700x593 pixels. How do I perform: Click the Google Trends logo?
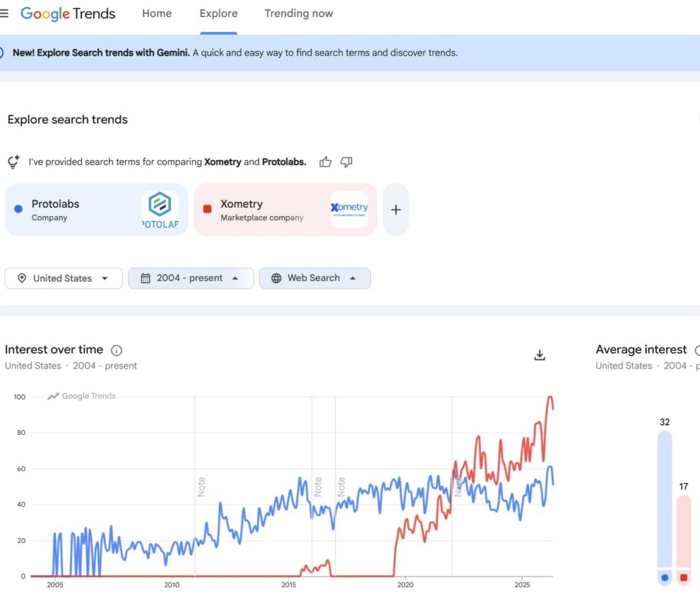68,14
